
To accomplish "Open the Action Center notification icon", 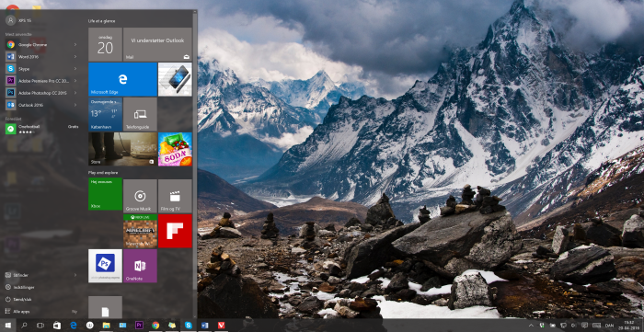I will (x=584, y=326).
